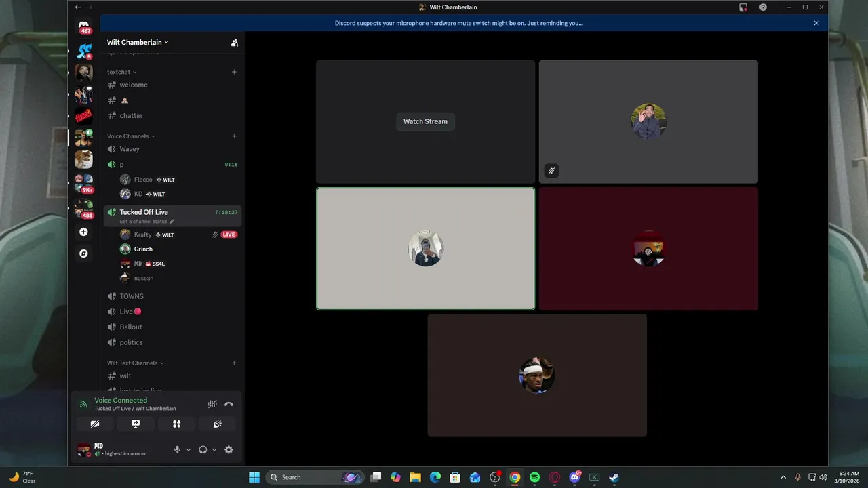Viewport: 868px width, 488px height.
Task: Open the Discord inbox icon in title bar
Action: coord(743,7)
